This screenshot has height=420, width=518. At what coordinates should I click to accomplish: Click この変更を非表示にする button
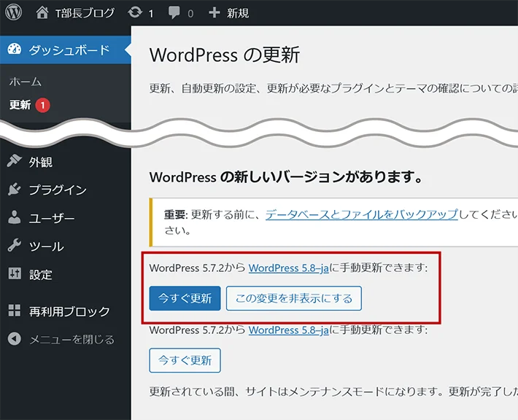[x=294, y=298]
